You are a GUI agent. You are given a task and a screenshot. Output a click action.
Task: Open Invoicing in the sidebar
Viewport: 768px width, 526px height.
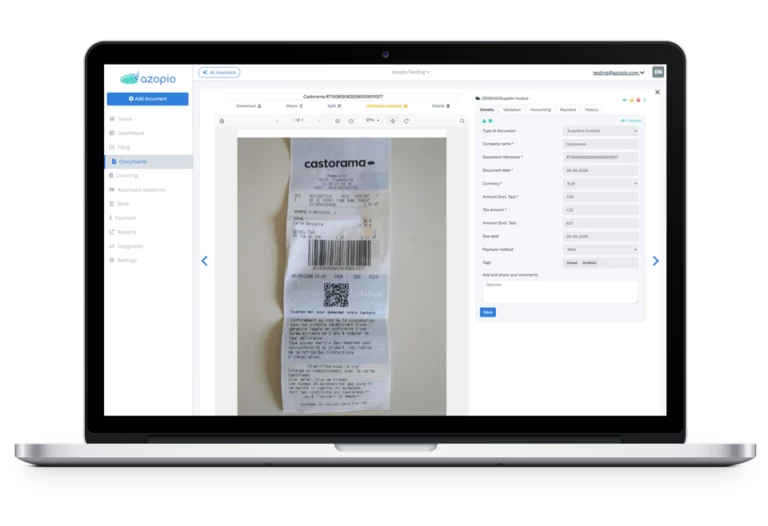(x=123, y=175)
